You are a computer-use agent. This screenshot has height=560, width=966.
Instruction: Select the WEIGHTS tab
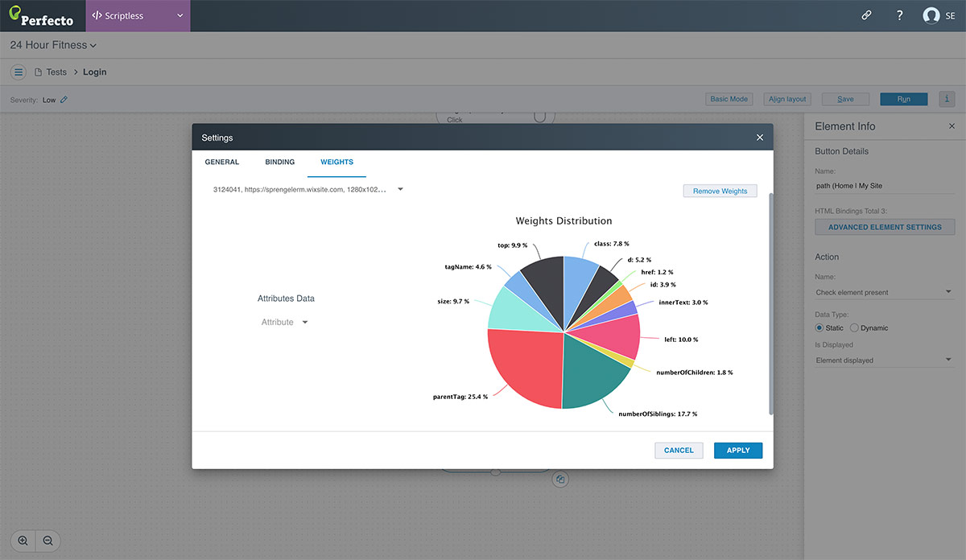336,162
